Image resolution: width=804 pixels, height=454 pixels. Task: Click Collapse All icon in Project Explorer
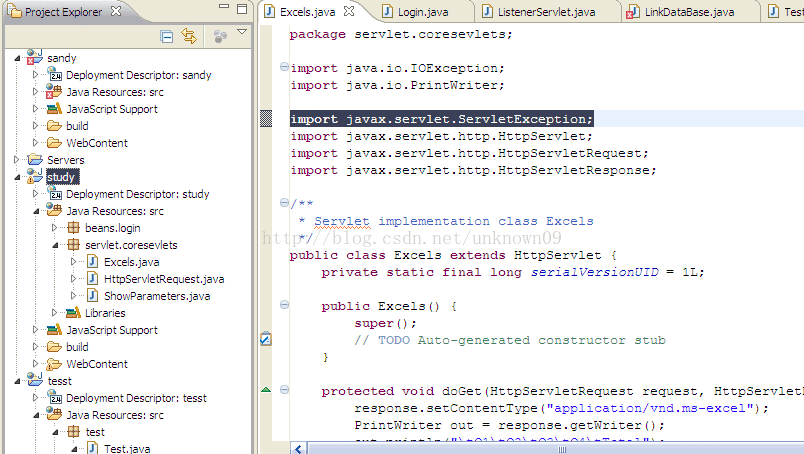pyautogui.click(x=167, y=36)
